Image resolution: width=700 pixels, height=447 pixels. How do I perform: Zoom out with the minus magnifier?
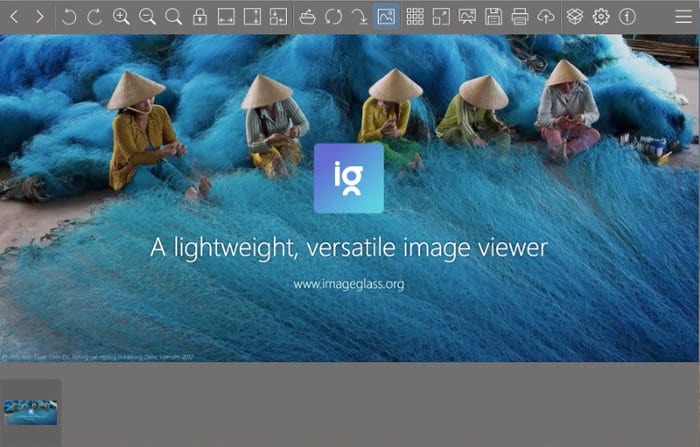(147, 17)
